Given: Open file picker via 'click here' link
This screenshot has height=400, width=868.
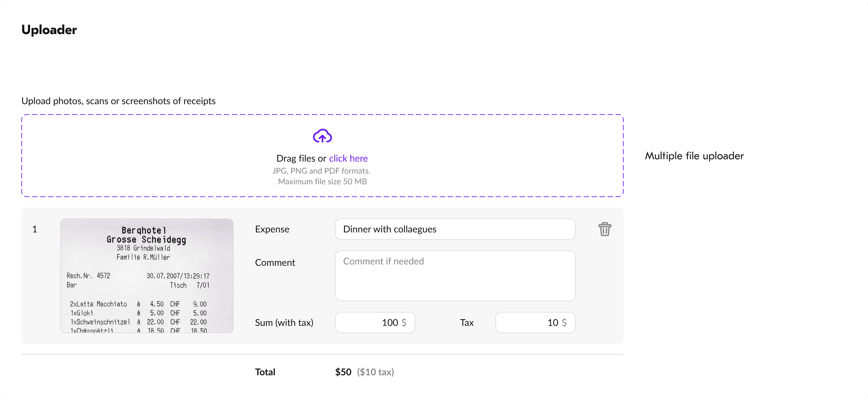Looking at the screenshot, I should point(348,158).
